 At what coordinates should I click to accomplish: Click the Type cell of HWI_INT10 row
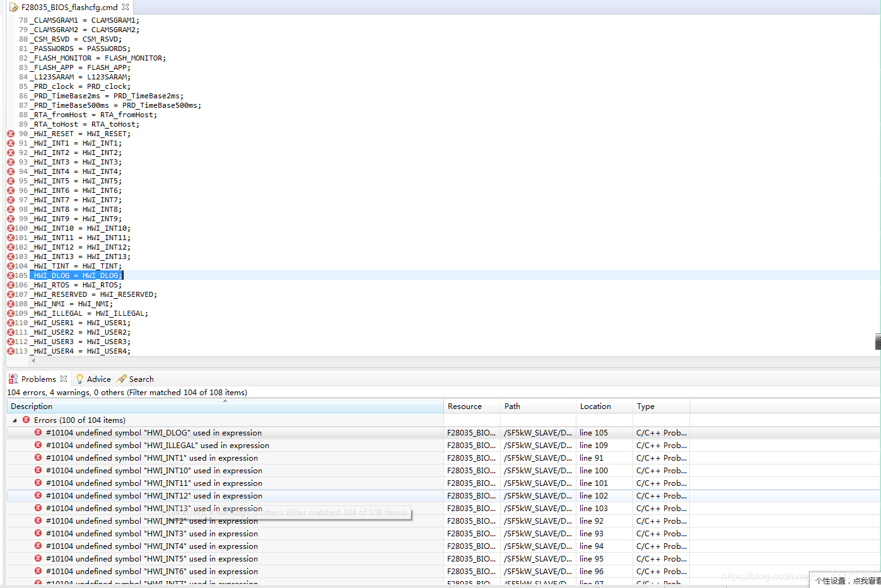(x=661, y=471)
